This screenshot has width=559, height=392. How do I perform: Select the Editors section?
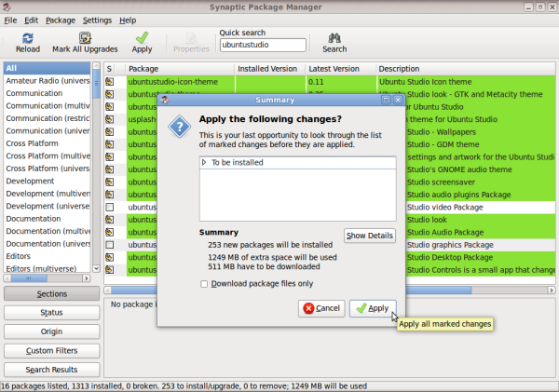pos(48,256)
